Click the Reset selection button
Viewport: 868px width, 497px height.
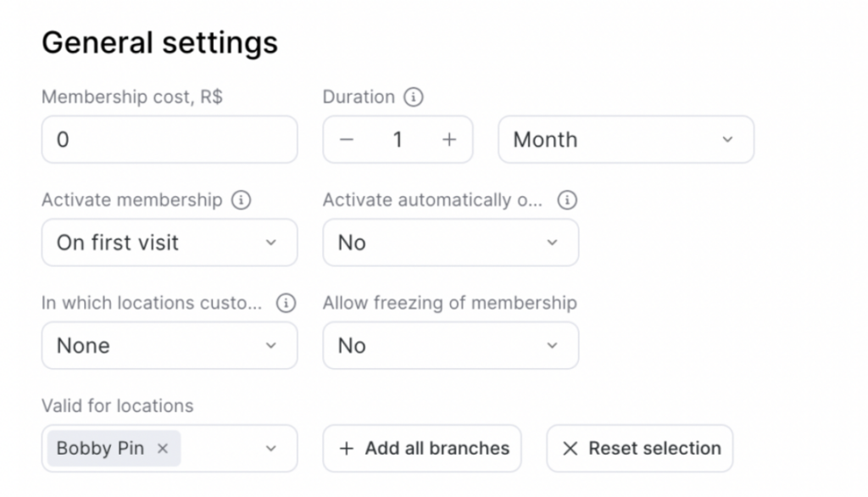(639, 449)
